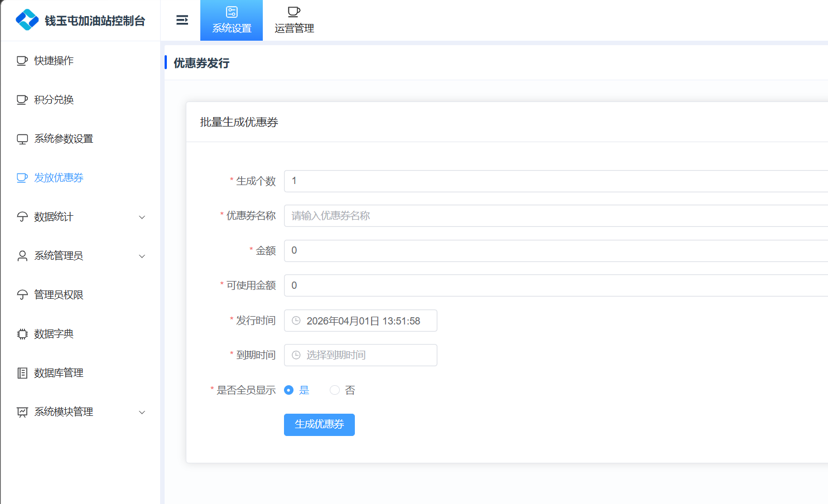This screenshot has height=504, width=828.
Task: Open the 系统设置 tab
Action: (232, 21)
